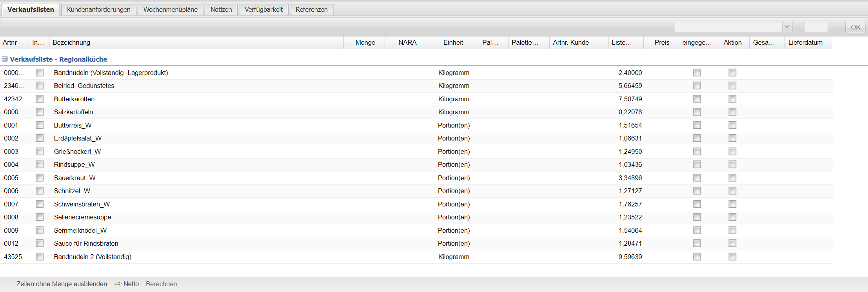Check the Aktion box for Sauerkraut_W
Viewport: 868px width, 292px height.
[x=732, y=178]
